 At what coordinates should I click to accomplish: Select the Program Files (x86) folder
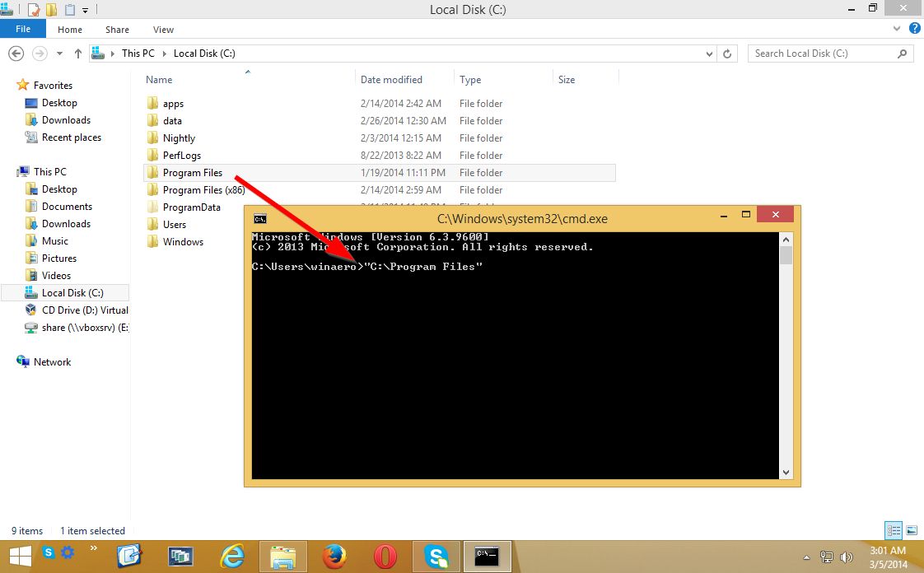204,189
